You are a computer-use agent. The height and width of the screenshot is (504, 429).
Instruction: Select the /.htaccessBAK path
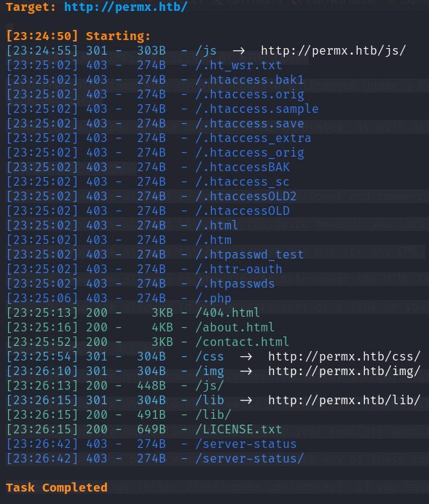[x=243, y=167]
